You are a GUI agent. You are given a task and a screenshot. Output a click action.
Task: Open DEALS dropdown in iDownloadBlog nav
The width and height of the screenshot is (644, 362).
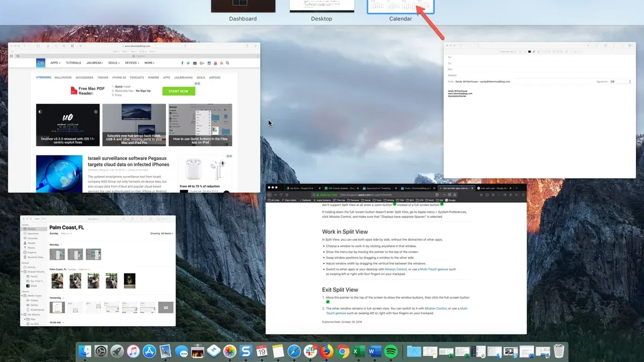[x=114, y=63]
